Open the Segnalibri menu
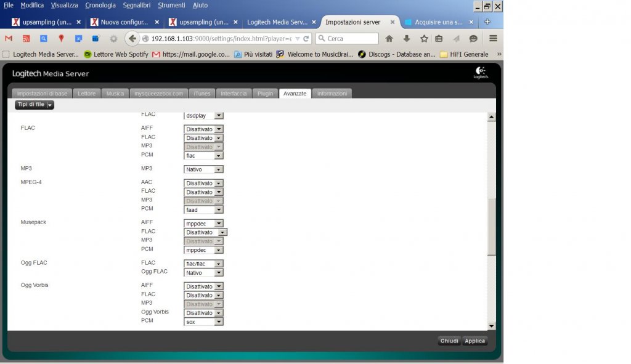 tap(136, 5)
